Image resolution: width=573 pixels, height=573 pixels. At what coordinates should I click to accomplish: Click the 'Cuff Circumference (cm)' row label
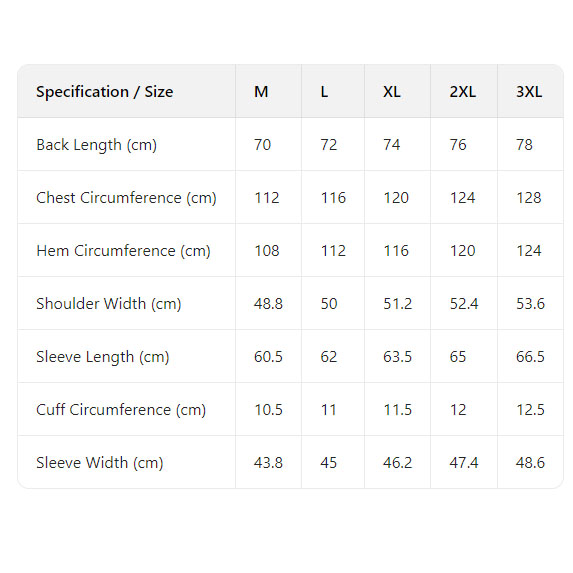[x=121, y=410]
